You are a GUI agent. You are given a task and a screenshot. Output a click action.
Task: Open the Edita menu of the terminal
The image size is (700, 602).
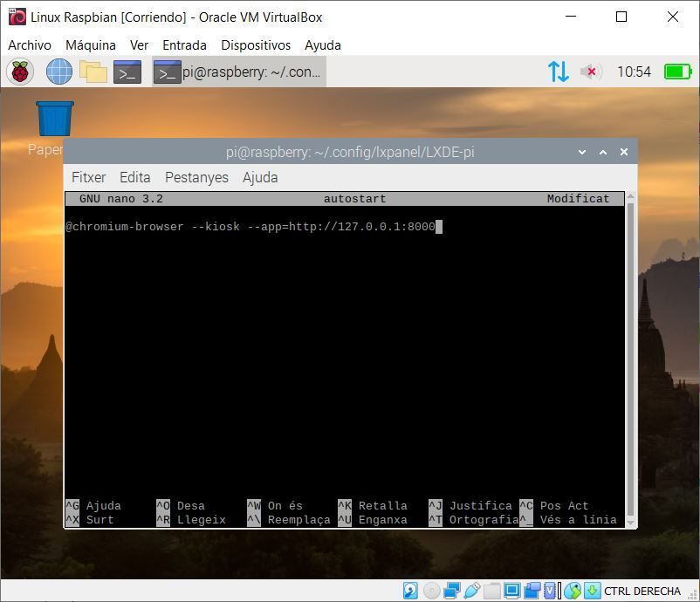[134, 178]
